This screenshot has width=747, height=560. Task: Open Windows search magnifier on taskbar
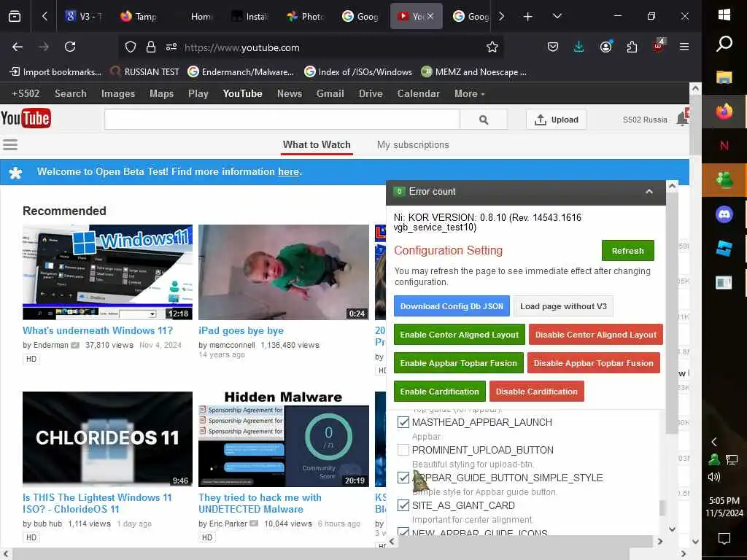click(724, 44)
